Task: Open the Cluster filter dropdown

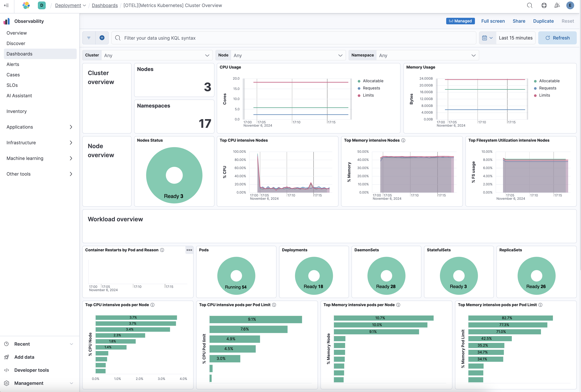Action: click(157, 55)
